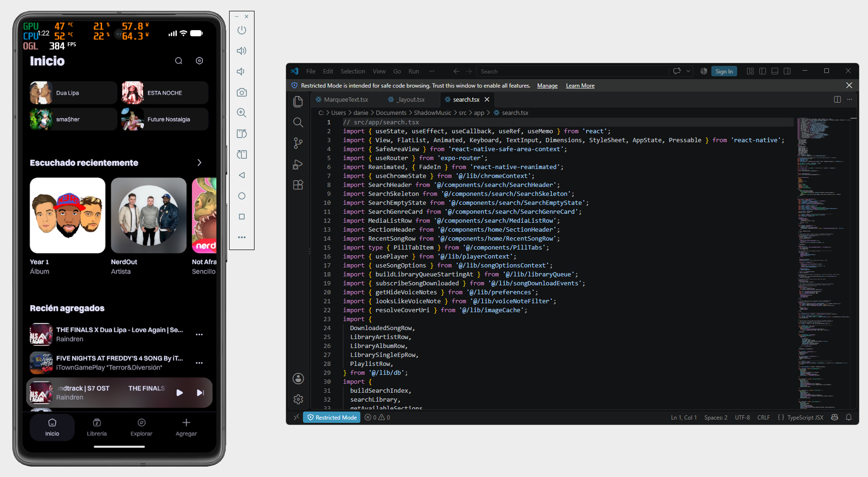The image size is (868, 477).
Task: Lower emulator volume with volume down icon
Action: pos(241,72)
